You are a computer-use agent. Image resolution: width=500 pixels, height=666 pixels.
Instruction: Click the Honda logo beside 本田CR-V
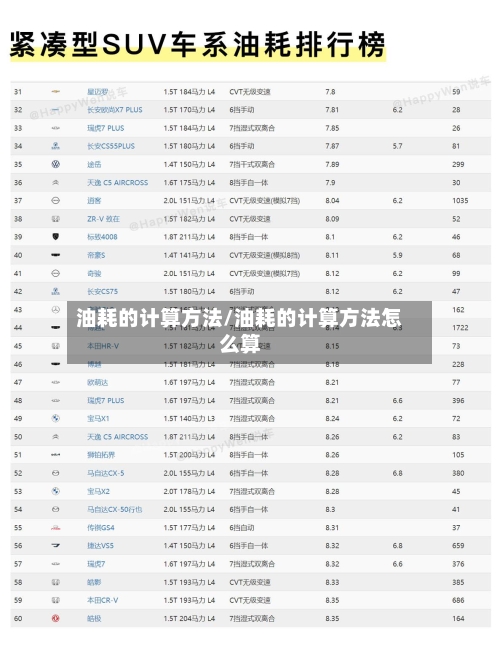pyautogui.click(x=56, y=601)
